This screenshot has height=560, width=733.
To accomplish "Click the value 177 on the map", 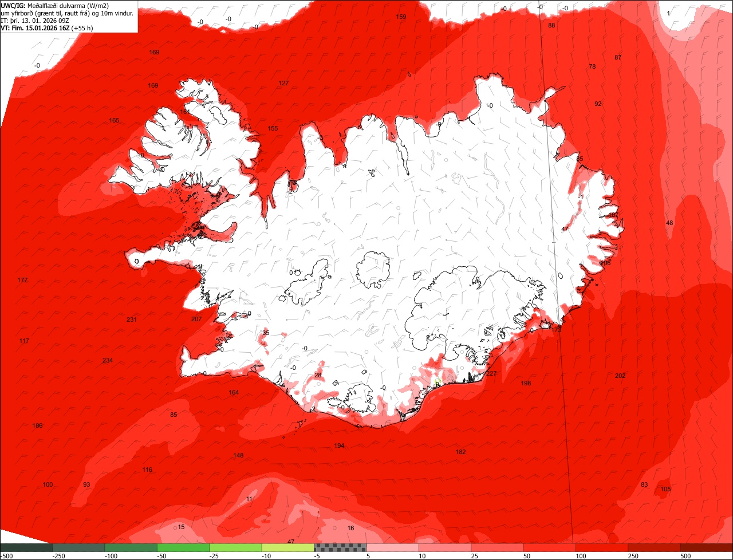I will click(x=22, y=280).
